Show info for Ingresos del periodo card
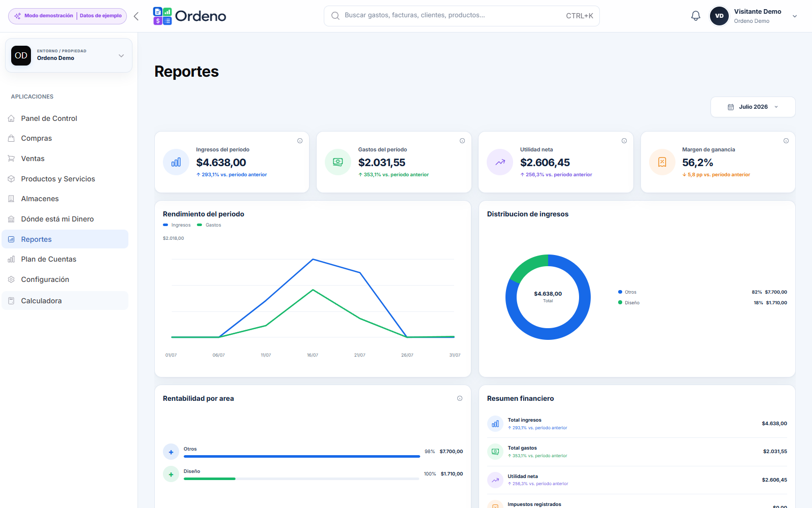812x508 pixels. coord(300,141)
